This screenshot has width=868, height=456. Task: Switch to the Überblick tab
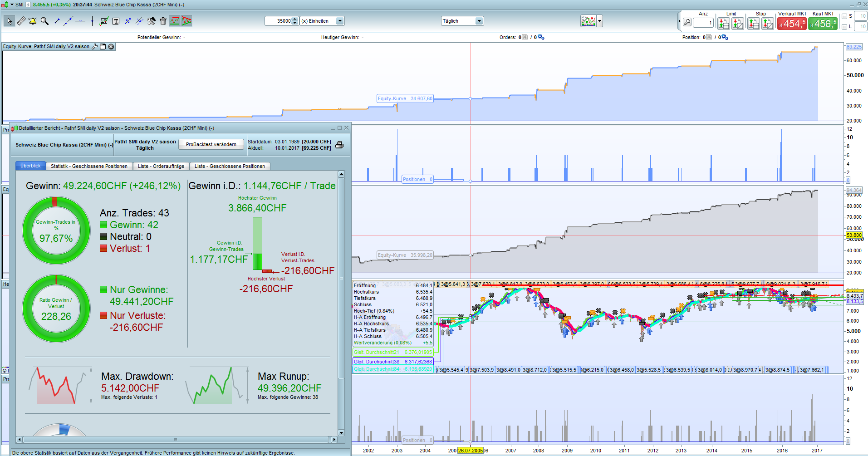click(x=30, y=166)
